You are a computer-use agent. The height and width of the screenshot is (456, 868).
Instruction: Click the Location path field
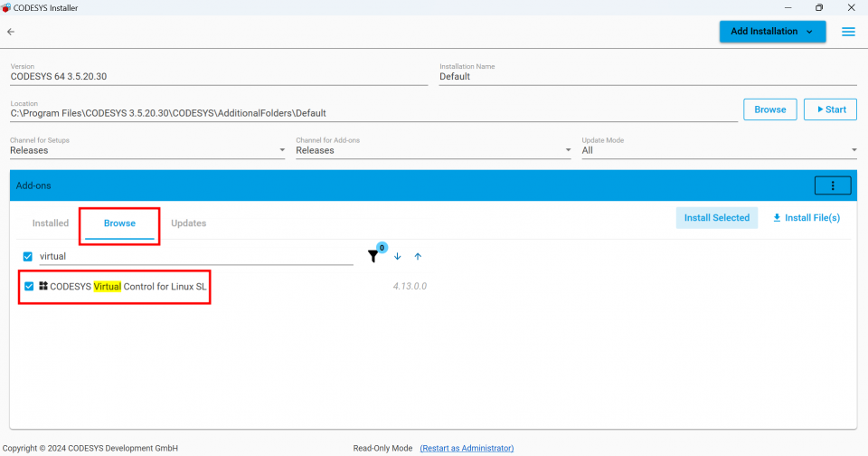[373, 113]
